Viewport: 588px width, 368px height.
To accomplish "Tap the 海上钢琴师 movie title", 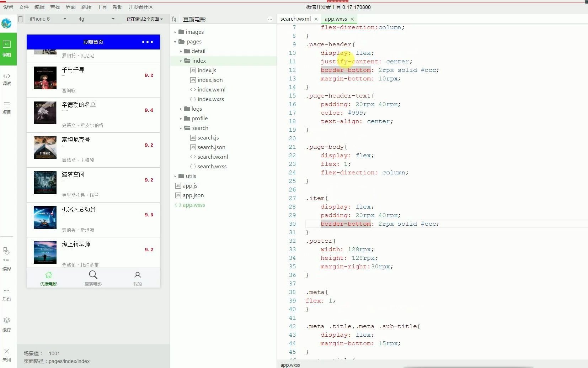I will (x=76, y=244).
